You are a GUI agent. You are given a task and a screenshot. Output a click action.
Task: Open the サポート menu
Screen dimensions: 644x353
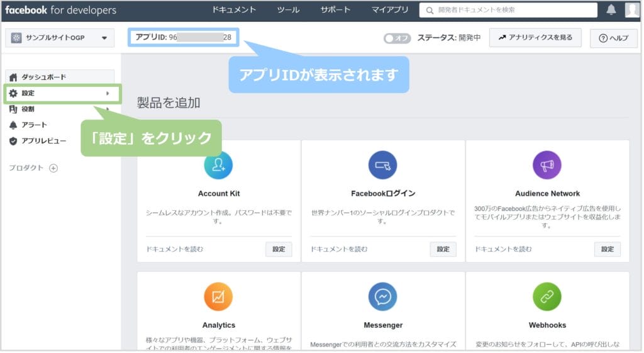tap(336, 10)
